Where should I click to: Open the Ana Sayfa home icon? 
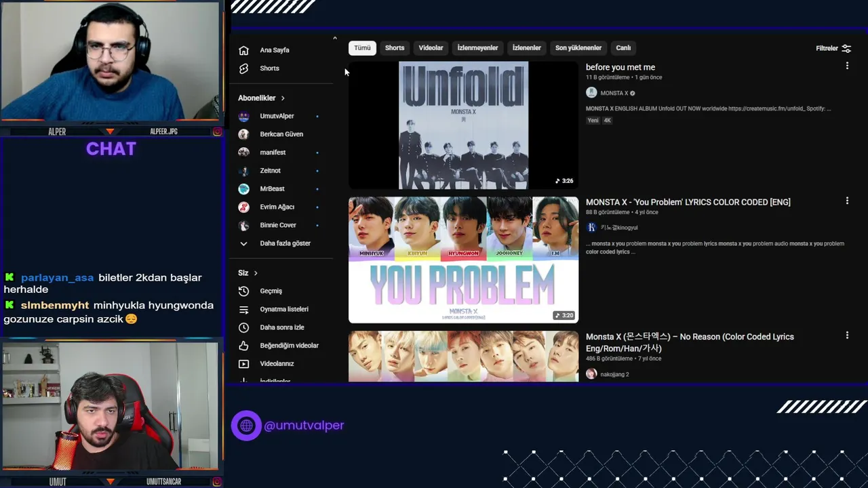244,50
